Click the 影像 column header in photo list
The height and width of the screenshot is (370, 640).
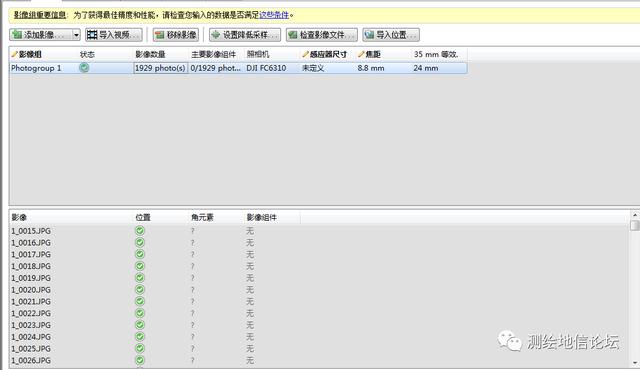point(19,217)
